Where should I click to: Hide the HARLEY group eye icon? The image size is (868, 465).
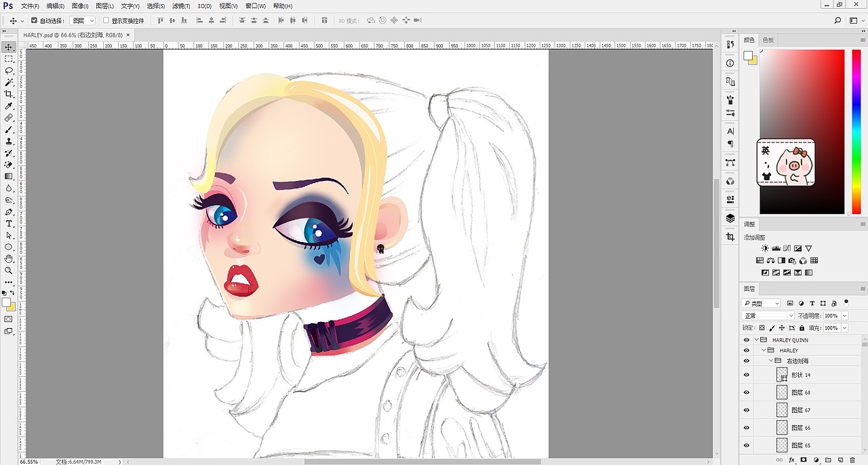[x=747, y=350]
